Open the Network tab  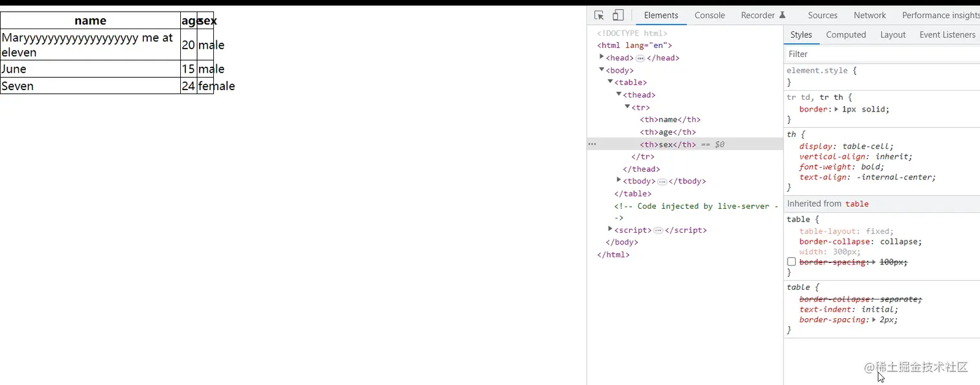coord(870,15)
